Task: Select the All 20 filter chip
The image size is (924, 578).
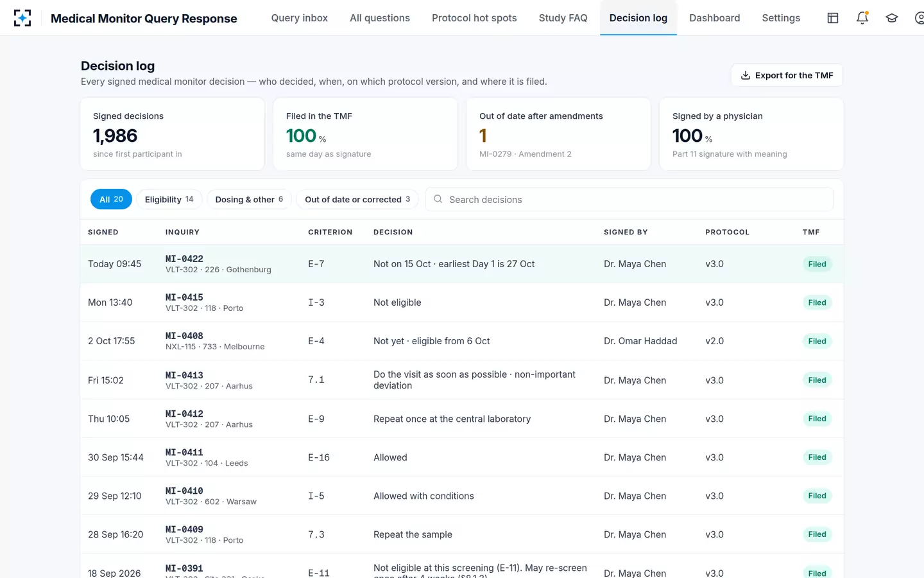Action: click(111, 199)
